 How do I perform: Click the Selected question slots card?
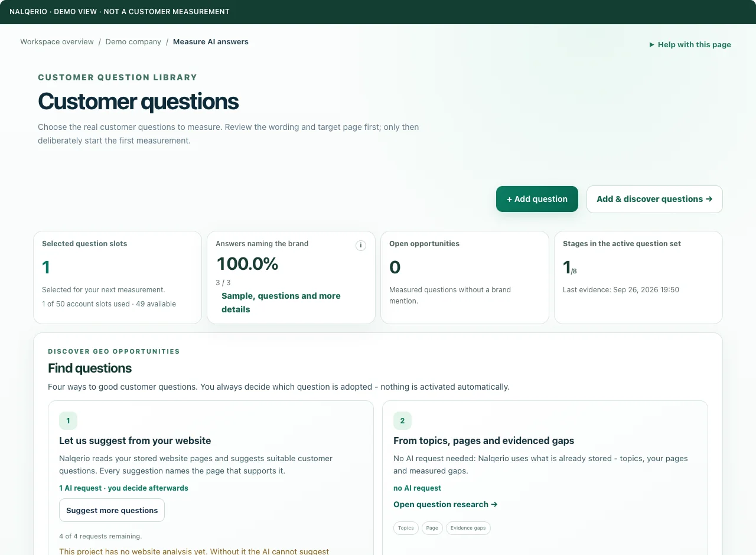(118, 277)
